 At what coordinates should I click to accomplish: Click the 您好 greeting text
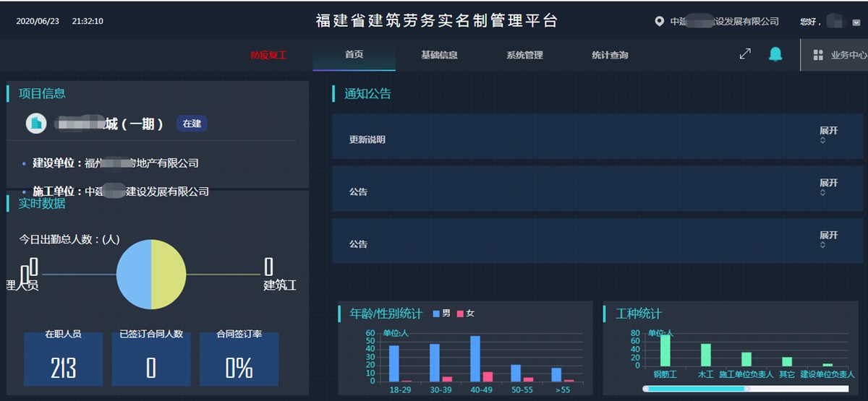pyautogui.click(x=810, y=22)
